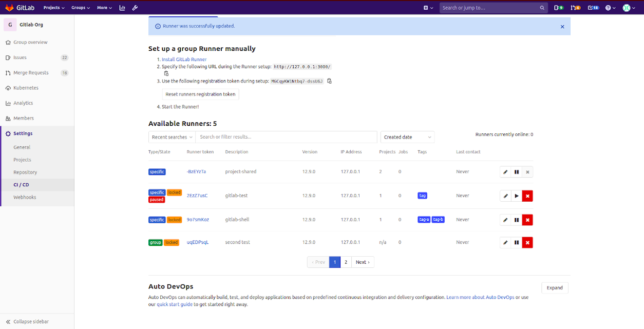Open the merge requests counter icon
The height and width of the screenshot is (329, 644).
click(x=576, y=8)
